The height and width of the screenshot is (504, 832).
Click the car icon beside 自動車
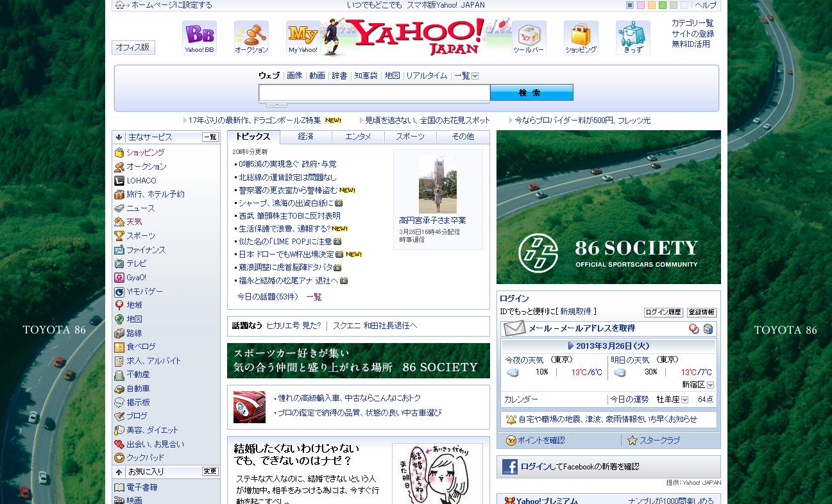119,389
